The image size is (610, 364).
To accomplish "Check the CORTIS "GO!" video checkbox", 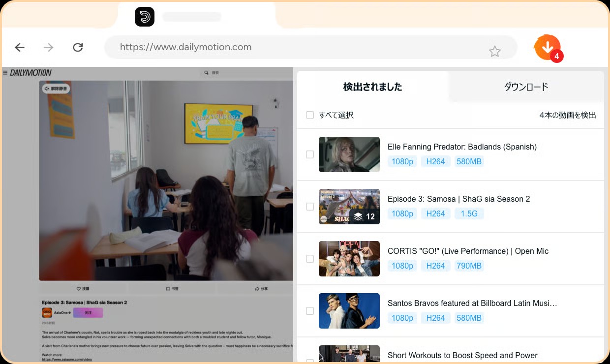I will [x=310, y=259].
